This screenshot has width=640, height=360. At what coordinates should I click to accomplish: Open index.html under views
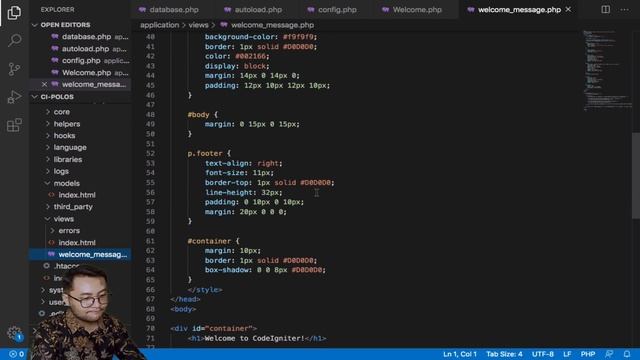[77, 242]
